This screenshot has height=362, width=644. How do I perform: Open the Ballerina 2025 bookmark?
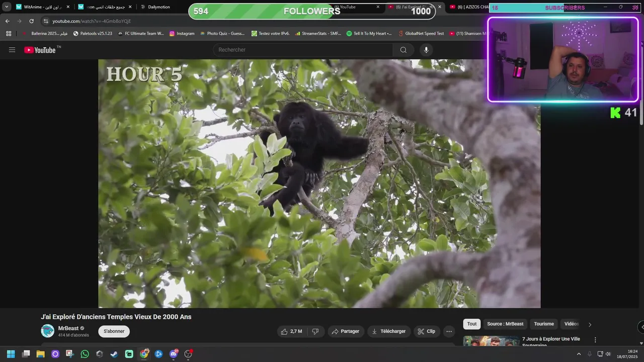[x=45, y=33]
